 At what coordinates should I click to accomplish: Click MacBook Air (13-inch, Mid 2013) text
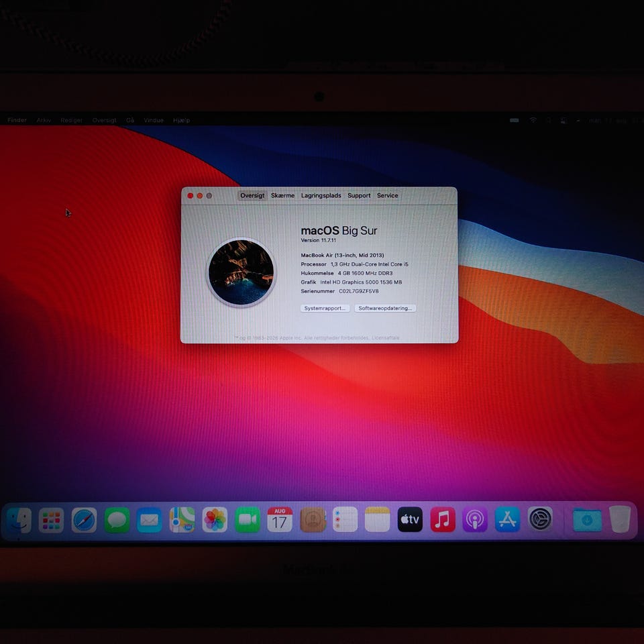(342, 255)
